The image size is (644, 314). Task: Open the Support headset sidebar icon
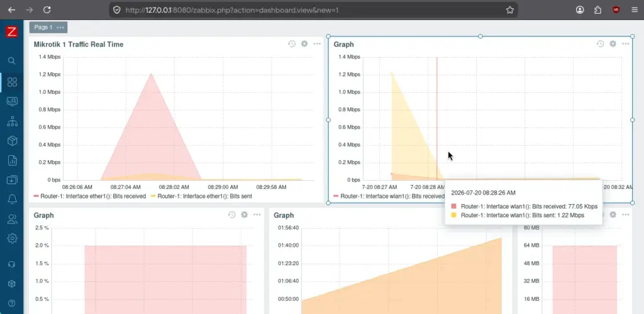(x=12, y=264)
